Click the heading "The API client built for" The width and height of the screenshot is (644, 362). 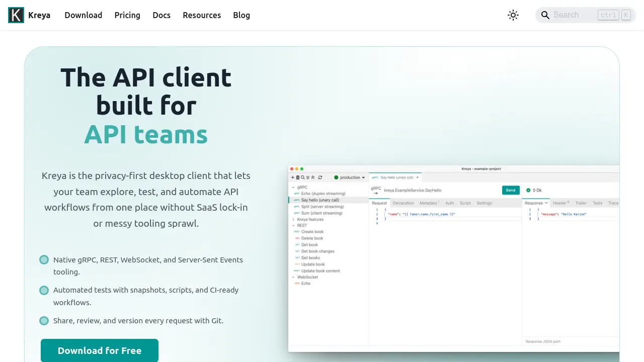(146, 92)
